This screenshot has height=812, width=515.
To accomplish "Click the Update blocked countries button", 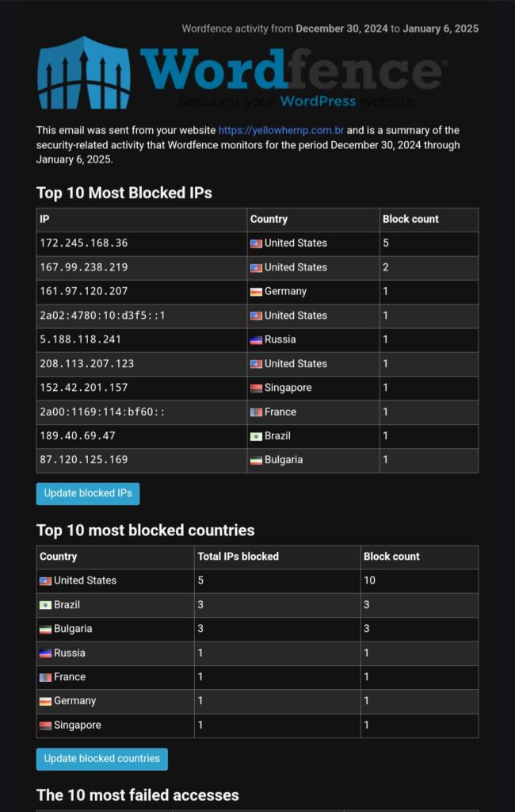I will coord(102,759).
